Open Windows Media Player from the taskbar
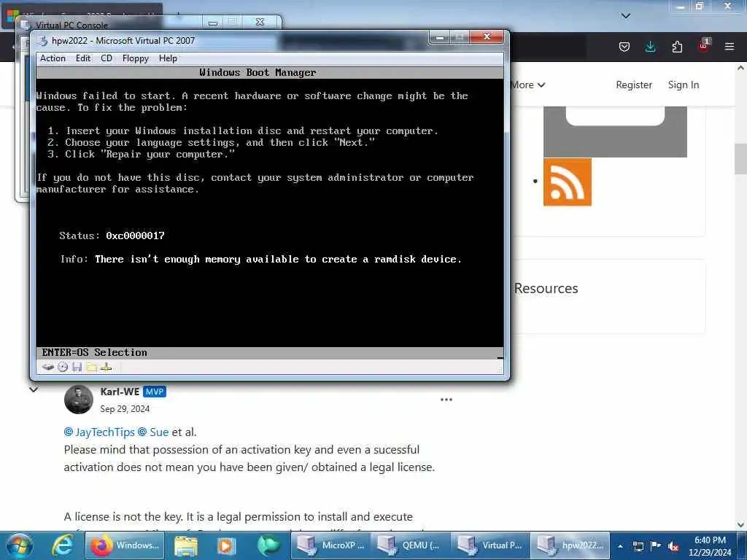The width and height of the screenshot is (747, 560). 226,545
